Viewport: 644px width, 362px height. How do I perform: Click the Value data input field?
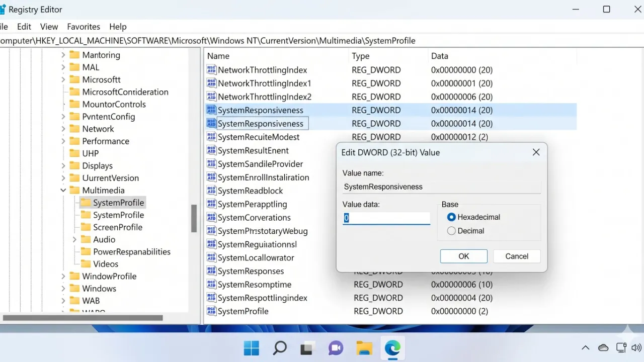(386, 218)
